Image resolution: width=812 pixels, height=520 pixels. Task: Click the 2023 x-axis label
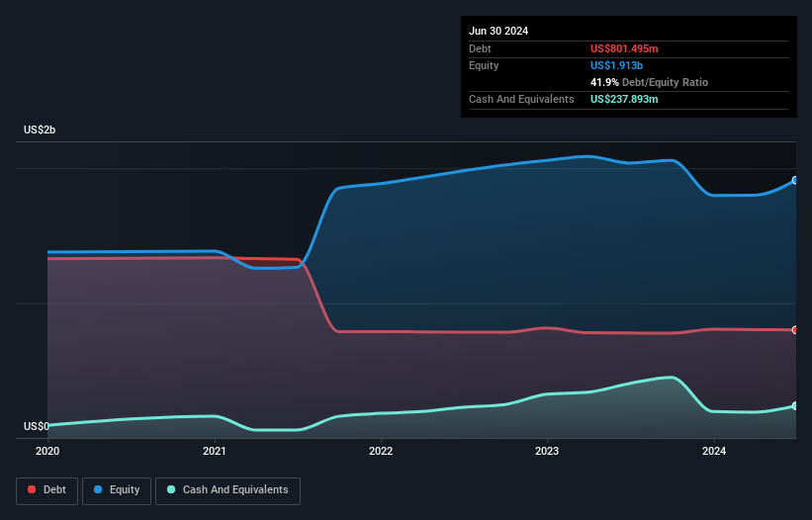point(547,451)
